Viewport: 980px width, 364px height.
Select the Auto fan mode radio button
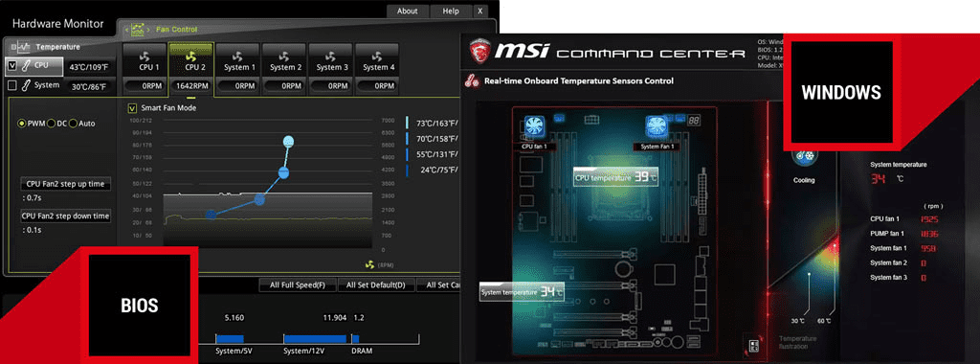[73, 124]
